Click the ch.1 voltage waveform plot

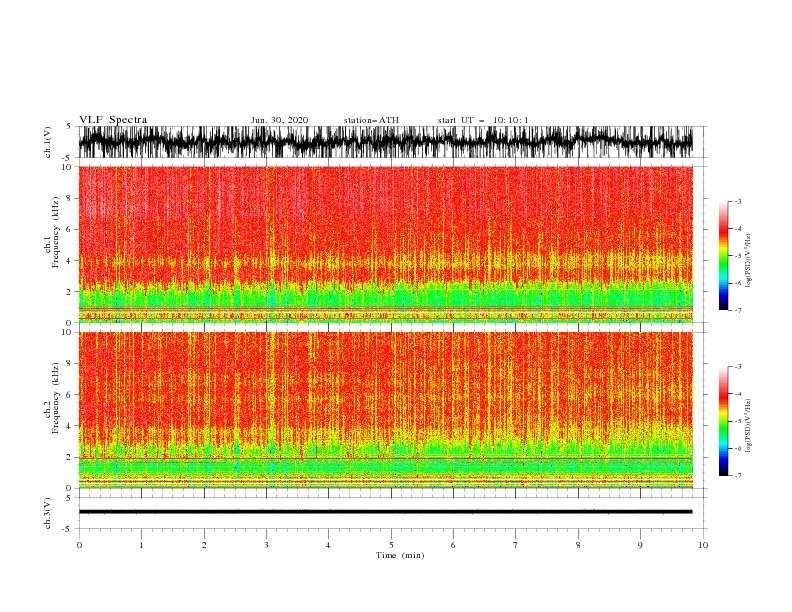[x=385, y=142]
